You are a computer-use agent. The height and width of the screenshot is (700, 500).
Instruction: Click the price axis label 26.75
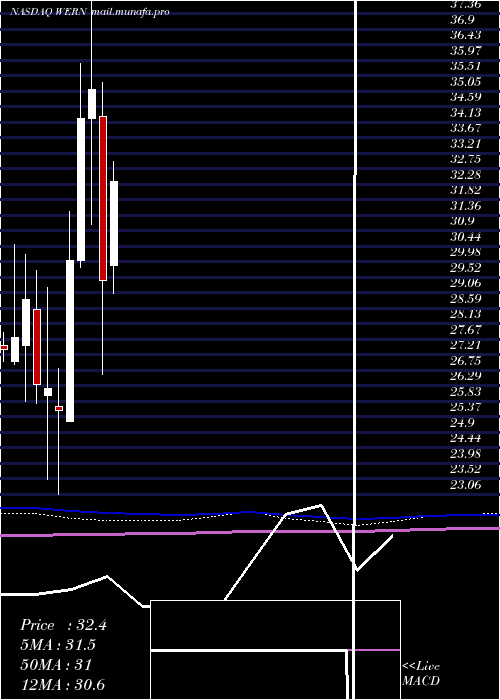click(x=466, y=361)
